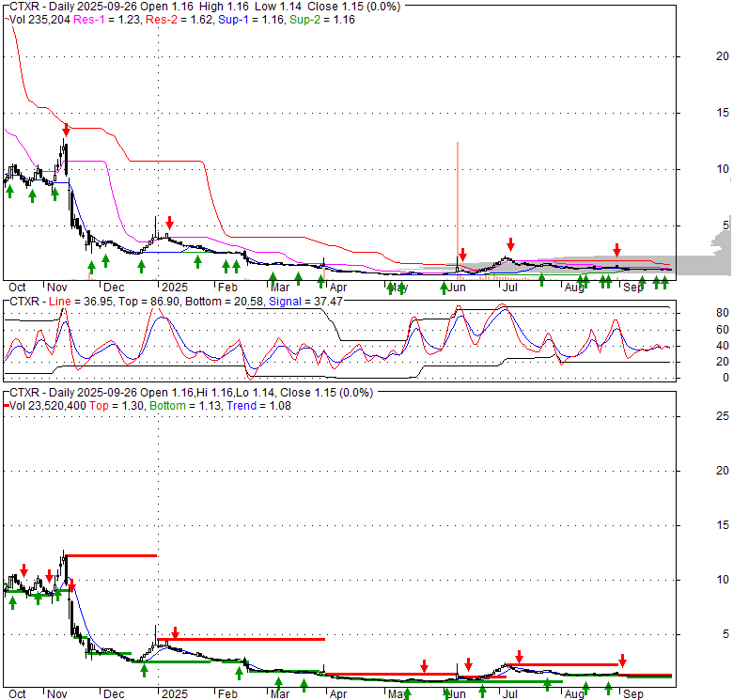Screen dimensions: 733x700
Task: Click the 'Jul' month label under the upper chart
Action: [510, 288]
